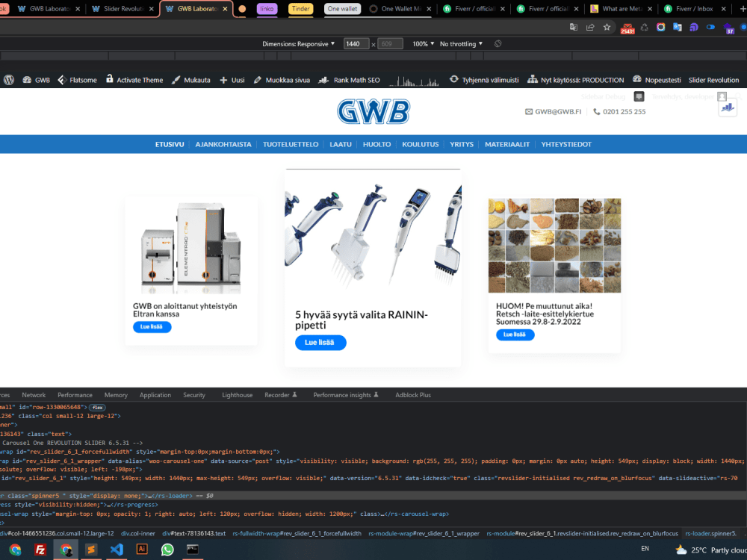Open KOULUTUS nav item
The height and width of the screenshot is (560, 747).
coord(420,144)
